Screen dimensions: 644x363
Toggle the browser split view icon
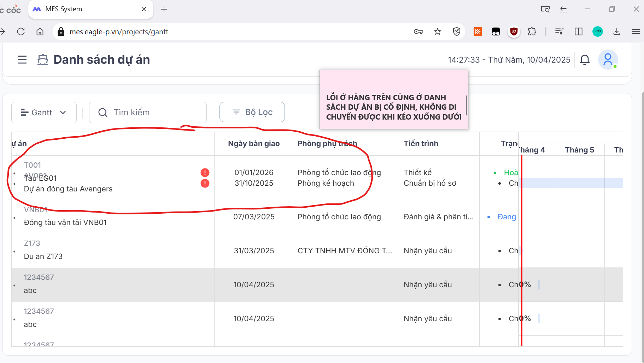click(x=579, y=32)
